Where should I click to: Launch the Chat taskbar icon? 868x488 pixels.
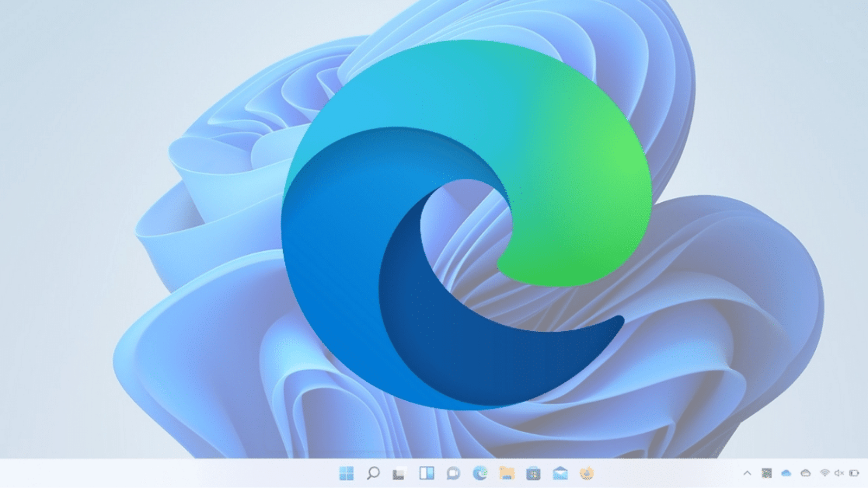pos(453,473)
